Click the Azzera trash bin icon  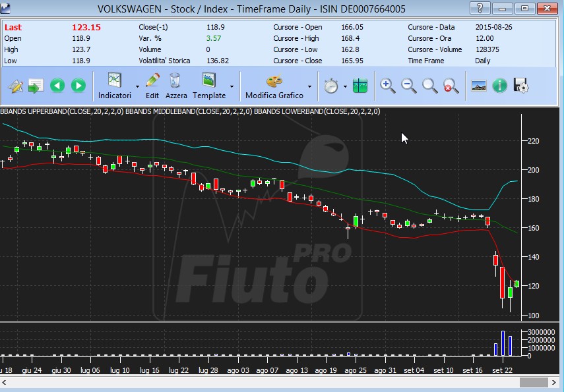tap(176, 86)
